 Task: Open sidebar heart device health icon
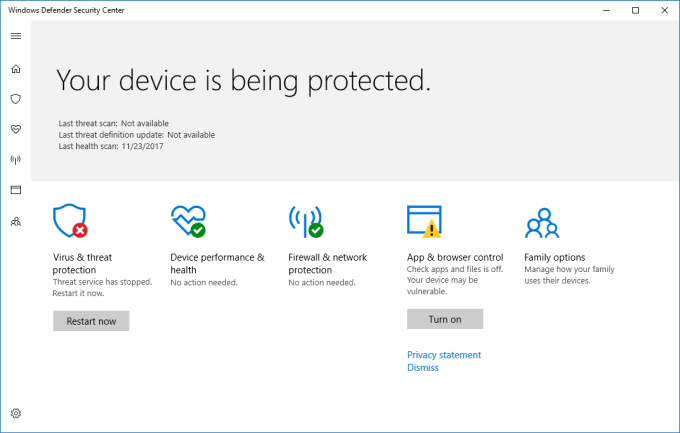pos(15,129)
